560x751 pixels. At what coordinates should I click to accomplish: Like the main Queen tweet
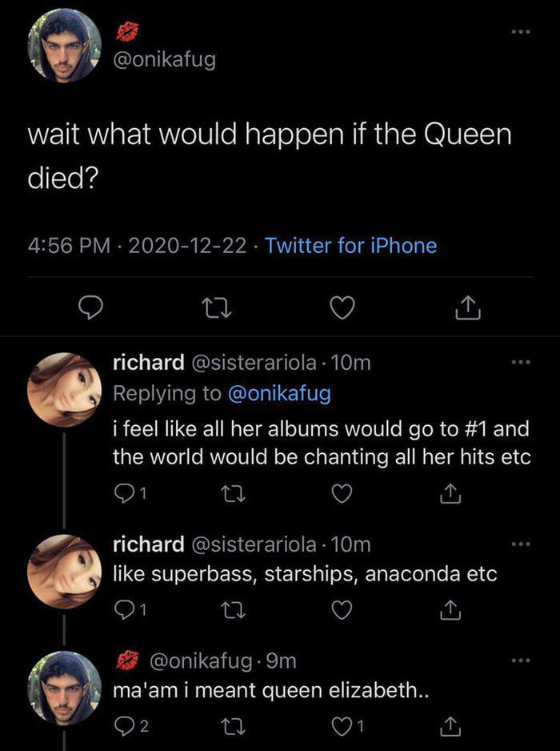tap(344, 307)
